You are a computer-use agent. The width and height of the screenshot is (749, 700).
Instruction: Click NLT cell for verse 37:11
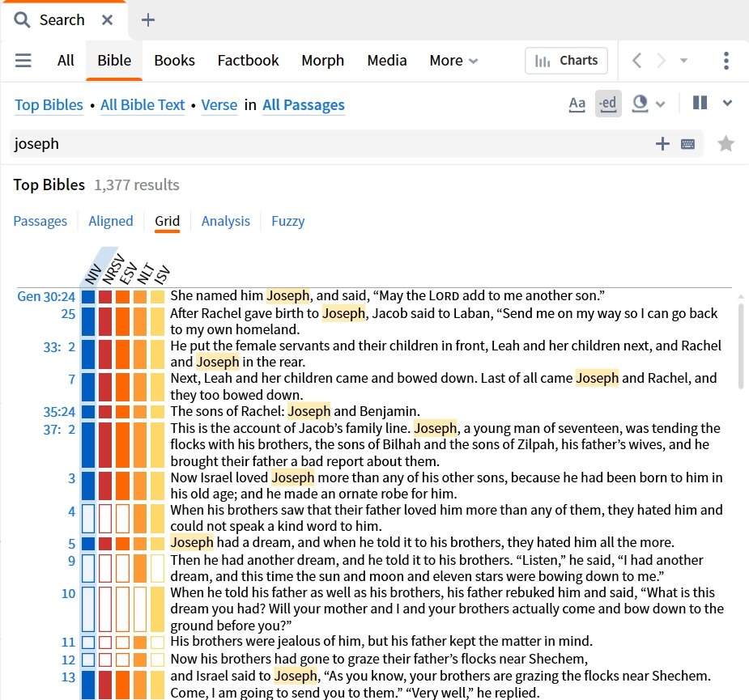pos(140,643)
